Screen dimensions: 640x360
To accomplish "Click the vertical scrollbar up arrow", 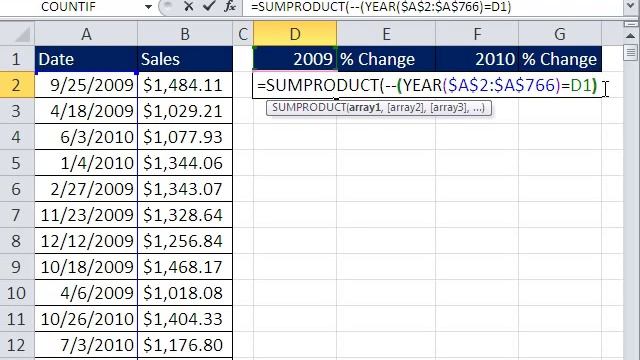I will coord(631,36).
